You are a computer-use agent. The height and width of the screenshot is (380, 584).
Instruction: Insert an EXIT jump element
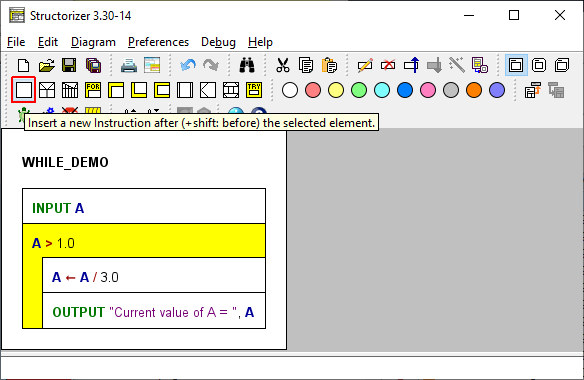[x=208, y=90]
